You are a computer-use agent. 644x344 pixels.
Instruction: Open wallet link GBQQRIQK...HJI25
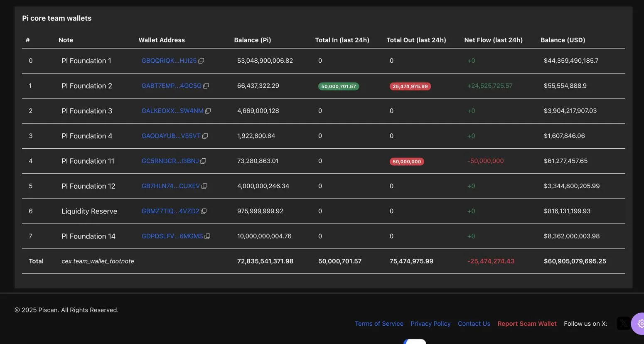click(169, 61)
